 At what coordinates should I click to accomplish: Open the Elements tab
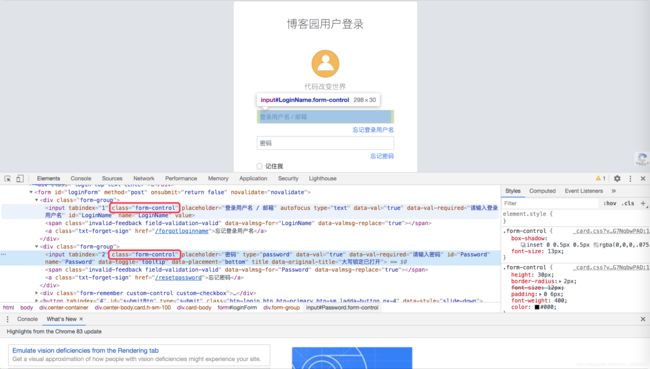(49, 178)
